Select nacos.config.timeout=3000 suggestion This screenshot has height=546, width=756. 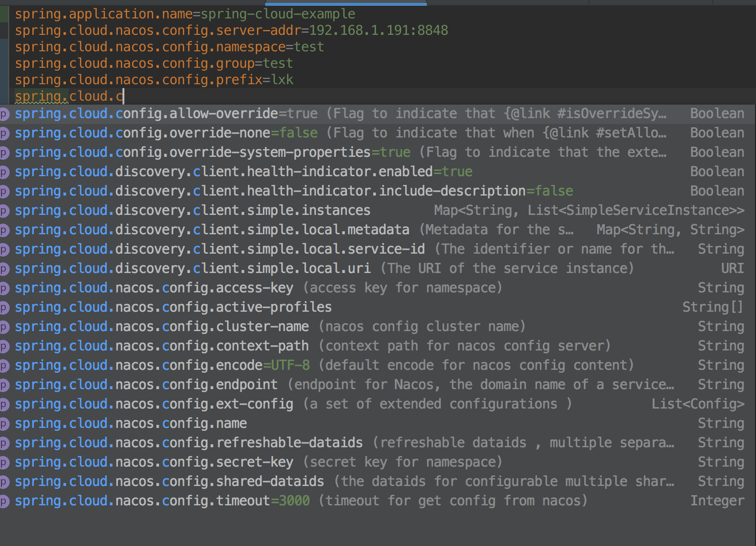point(378,501)
